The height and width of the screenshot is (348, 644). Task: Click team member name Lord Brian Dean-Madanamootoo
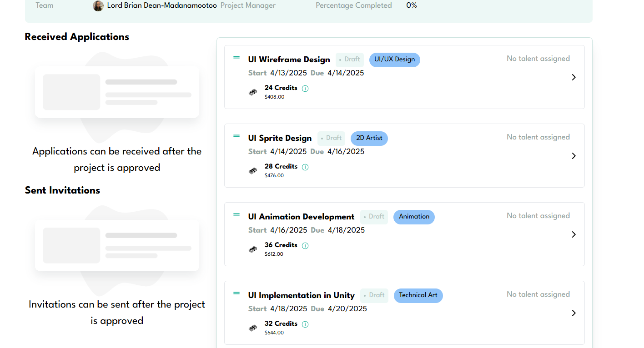(x=162, y=5)
